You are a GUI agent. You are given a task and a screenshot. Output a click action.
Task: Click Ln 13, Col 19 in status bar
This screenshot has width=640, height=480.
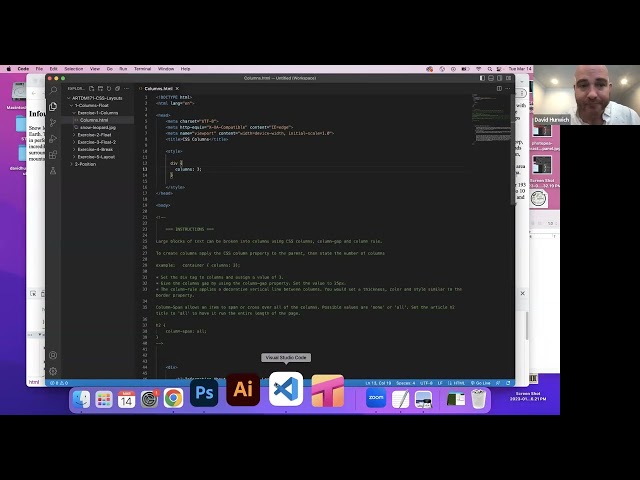(x=378, y=383)
